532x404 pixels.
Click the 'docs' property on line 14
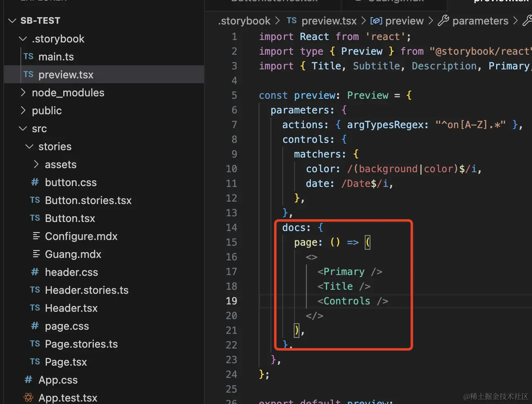[294, 227]
